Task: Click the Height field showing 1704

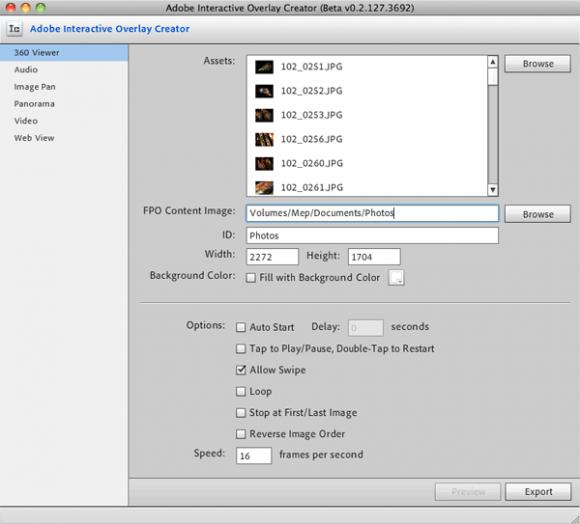Action: pyautogui.click(x=374, y=257)
